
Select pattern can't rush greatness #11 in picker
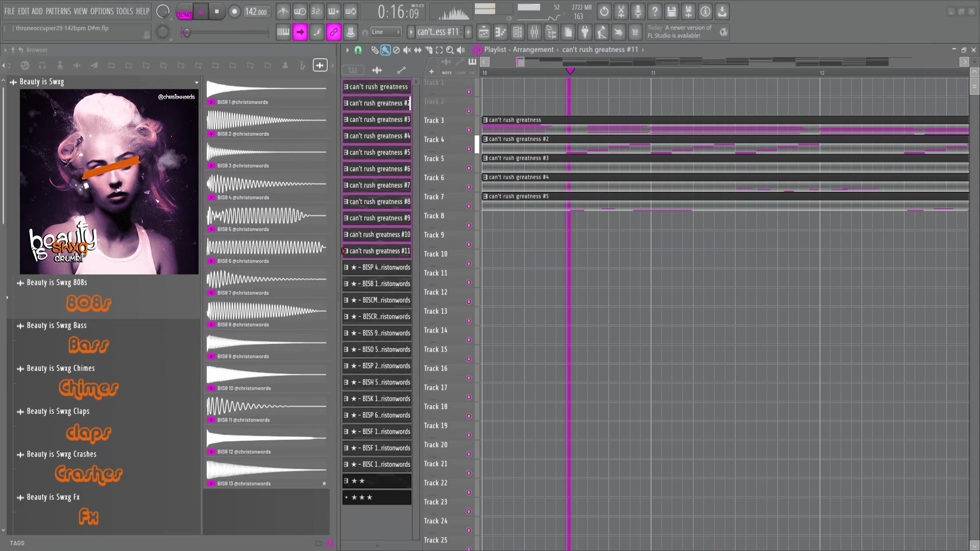pos(377,251)
